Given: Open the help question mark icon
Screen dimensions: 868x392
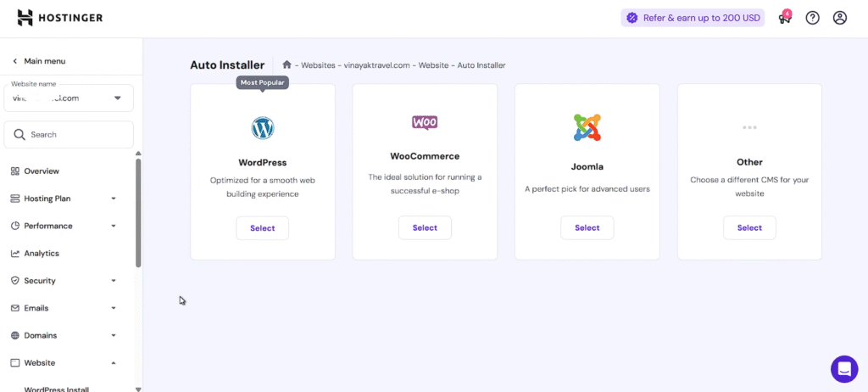Looking at the screenshot, I should [x=812, y=18].
